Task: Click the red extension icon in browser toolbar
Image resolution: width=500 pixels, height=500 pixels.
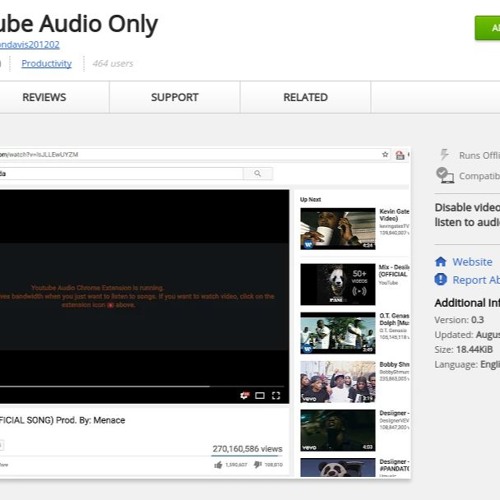Action: [x=400, y=155]
